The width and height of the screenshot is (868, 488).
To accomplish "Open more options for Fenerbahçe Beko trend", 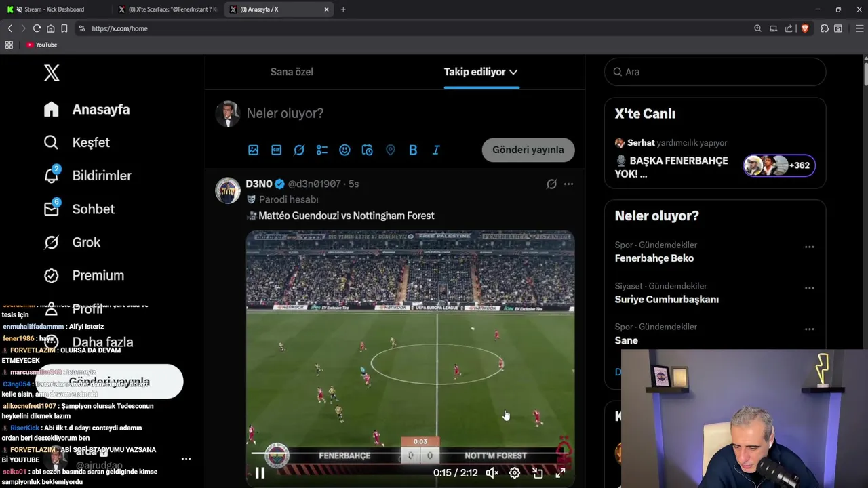I will coord(809,247).
